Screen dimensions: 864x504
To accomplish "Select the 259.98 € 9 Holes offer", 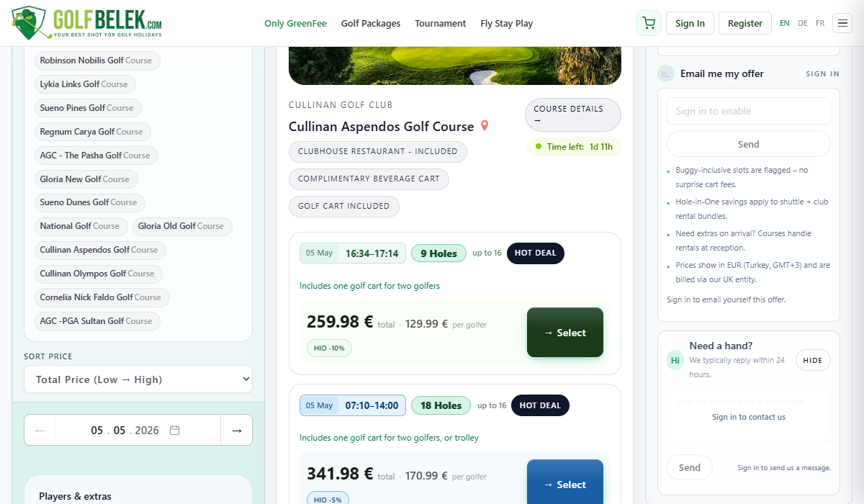I will click(x=565, y=333).
